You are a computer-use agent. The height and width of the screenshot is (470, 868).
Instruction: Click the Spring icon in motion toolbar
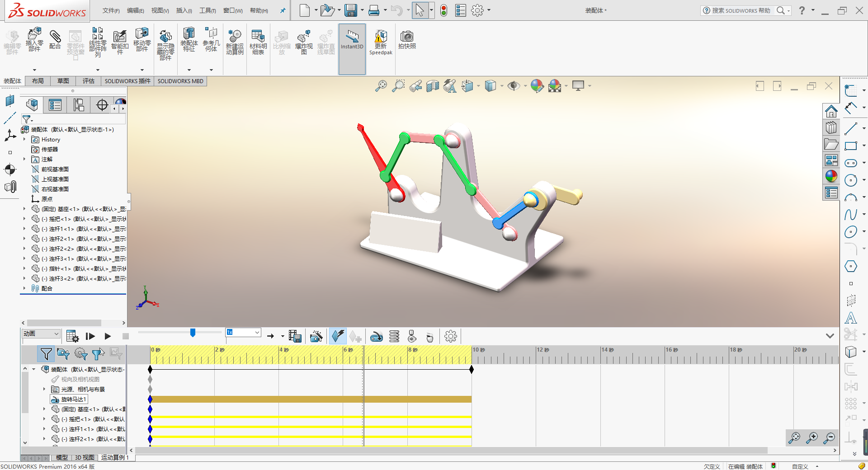[x=394, y=336]
